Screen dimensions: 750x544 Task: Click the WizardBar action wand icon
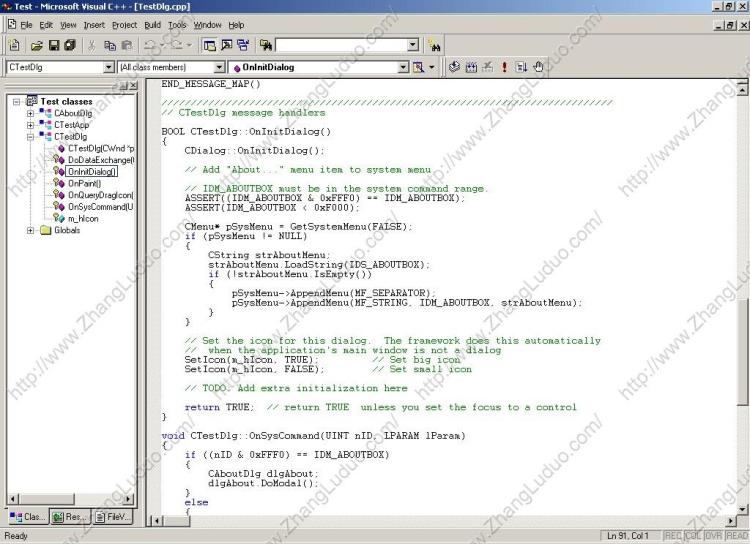tap(419, 67)
